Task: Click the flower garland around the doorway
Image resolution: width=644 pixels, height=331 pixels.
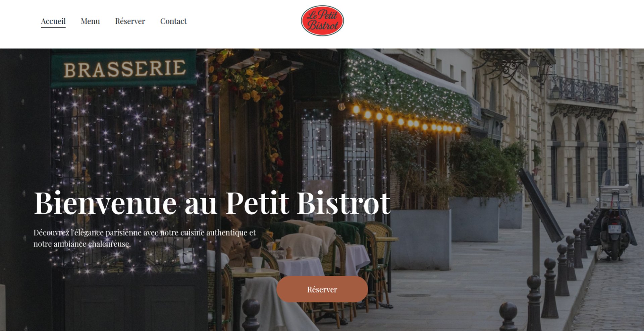Action: point(255,111)
